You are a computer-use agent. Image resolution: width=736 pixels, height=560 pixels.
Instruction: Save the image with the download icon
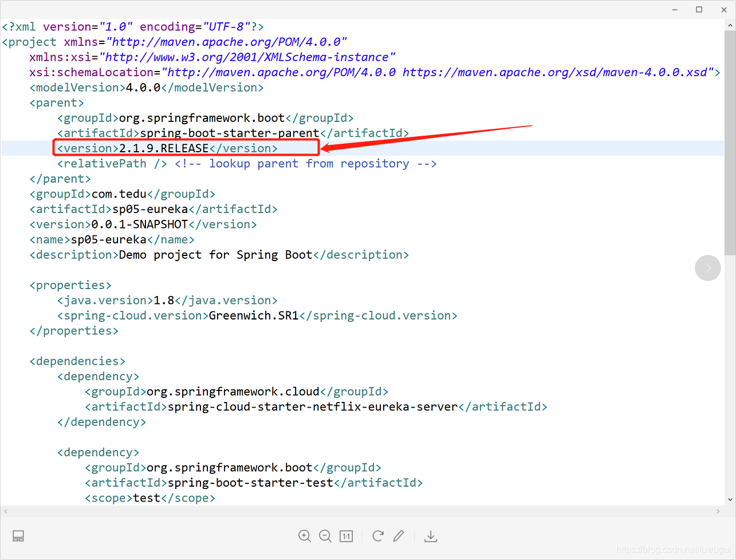tap(431, 536)
